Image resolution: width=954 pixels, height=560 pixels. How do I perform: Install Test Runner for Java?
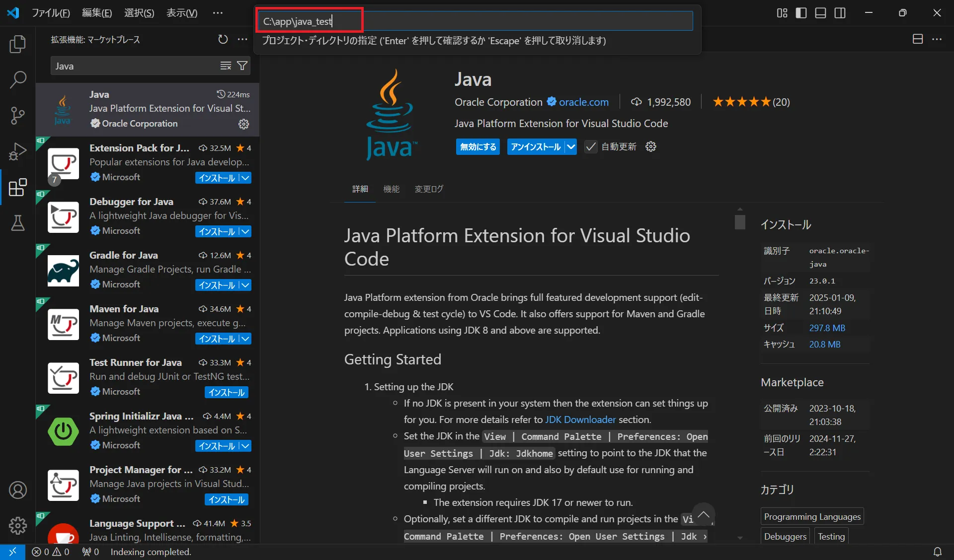coord(227,392)
